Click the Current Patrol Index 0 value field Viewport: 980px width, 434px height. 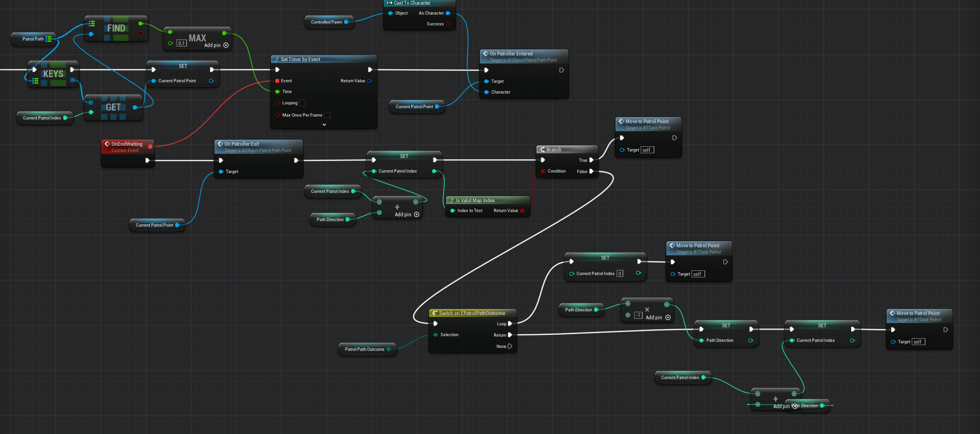coord(620,274)
